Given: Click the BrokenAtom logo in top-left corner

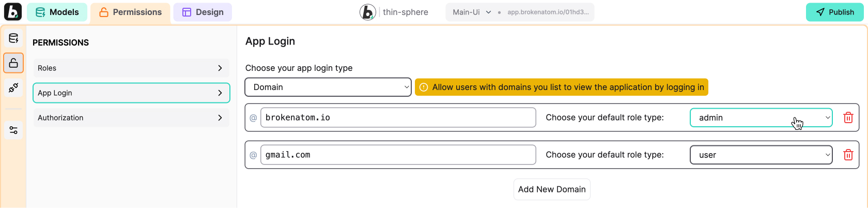Looking at the screenshot, I should (x=13, y=12).
